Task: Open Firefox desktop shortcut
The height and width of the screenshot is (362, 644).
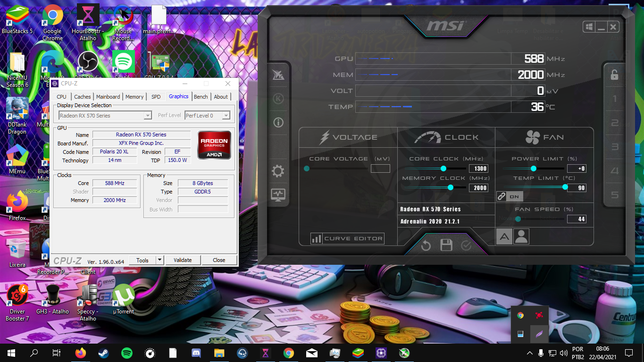Action: pyautogui.click(x=17, y=205)
